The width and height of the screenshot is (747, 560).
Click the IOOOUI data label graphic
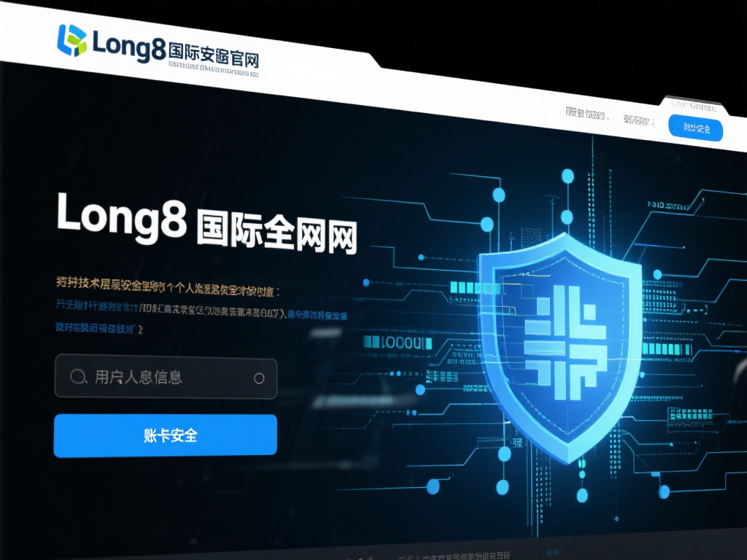point(398,343)
